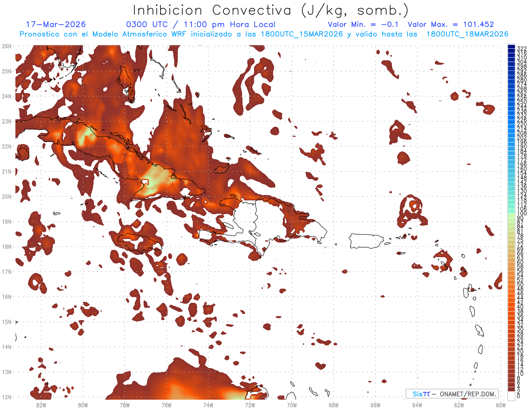Image resolution: width=532 pixels, height=411 pixels.
Task: Click the '19N' latitude label
Action: pos(6,221)
